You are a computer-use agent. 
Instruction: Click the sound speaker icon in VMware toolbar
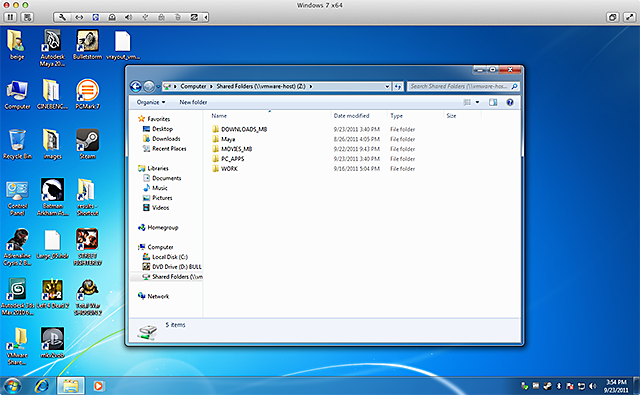pyautogui.click(x=128, y=17)
